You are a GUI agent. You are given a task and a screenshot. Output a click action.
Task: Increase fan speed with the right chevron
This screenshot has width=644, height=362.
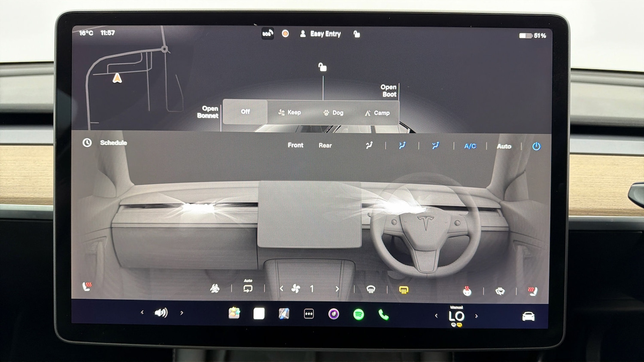[x=337, y=288]
